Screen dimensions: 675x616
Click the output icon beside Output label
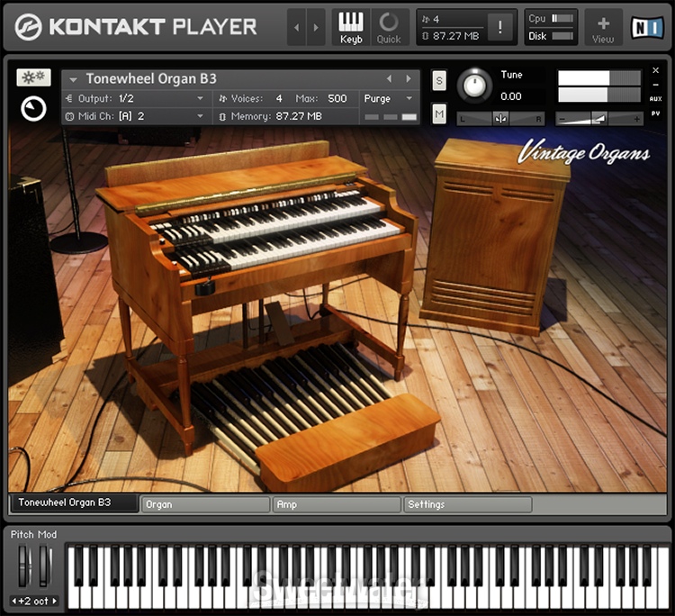pyautogui.click(x=69, y=99)
